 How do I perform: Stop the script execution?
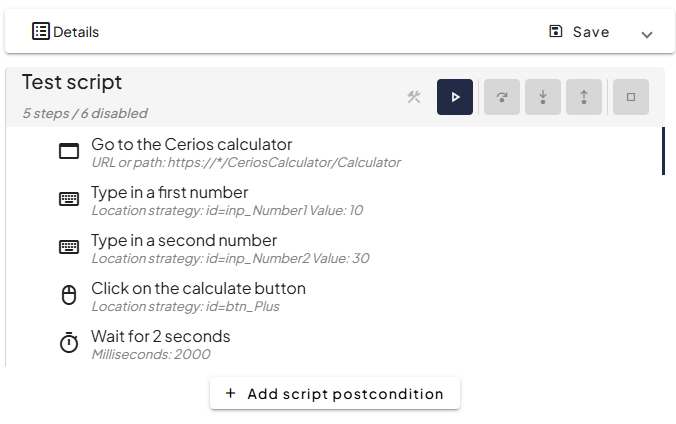[631, 97]
